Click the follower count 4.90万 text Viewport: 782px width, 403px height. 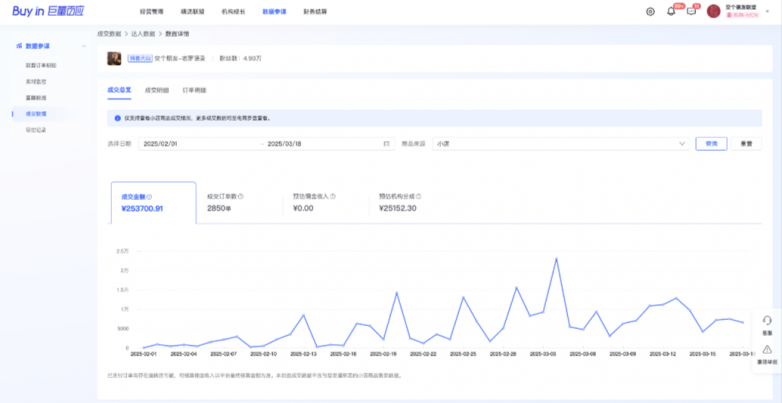240,58
